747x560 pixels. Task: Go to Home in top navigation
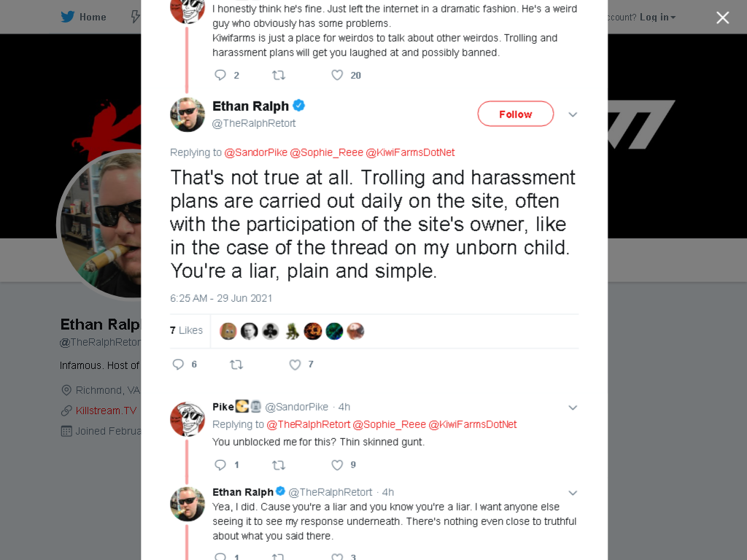tap(93, 17)
